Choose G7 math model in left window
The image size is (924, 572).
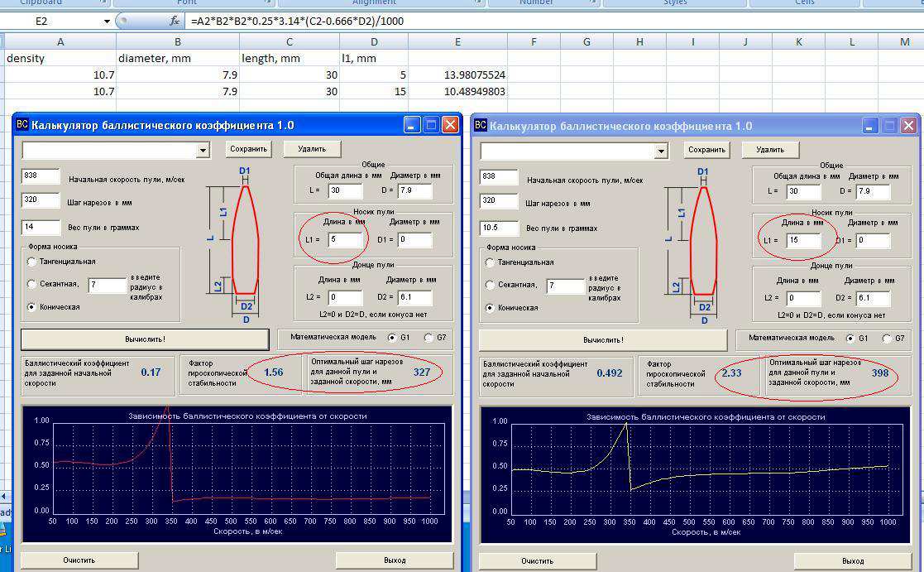pos(428,338)
